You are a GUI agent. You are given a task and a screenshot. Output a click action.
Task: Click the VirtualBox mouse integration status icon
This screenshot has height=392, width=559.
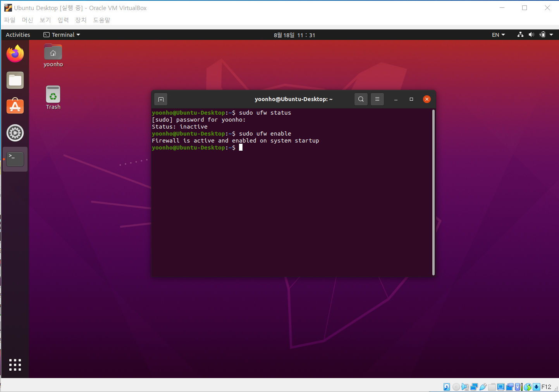pyautogui.click(x=528, y=387)
